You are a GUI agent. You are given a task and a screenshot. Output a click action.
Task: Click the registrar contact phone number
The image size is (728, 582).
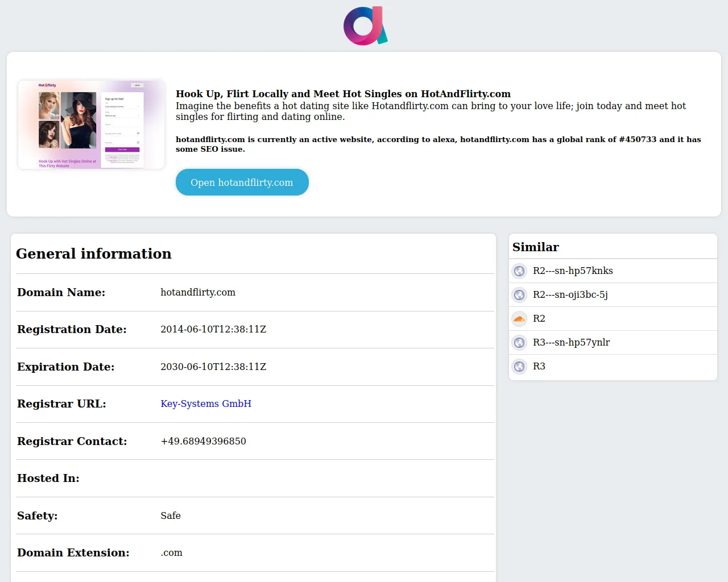203,441
